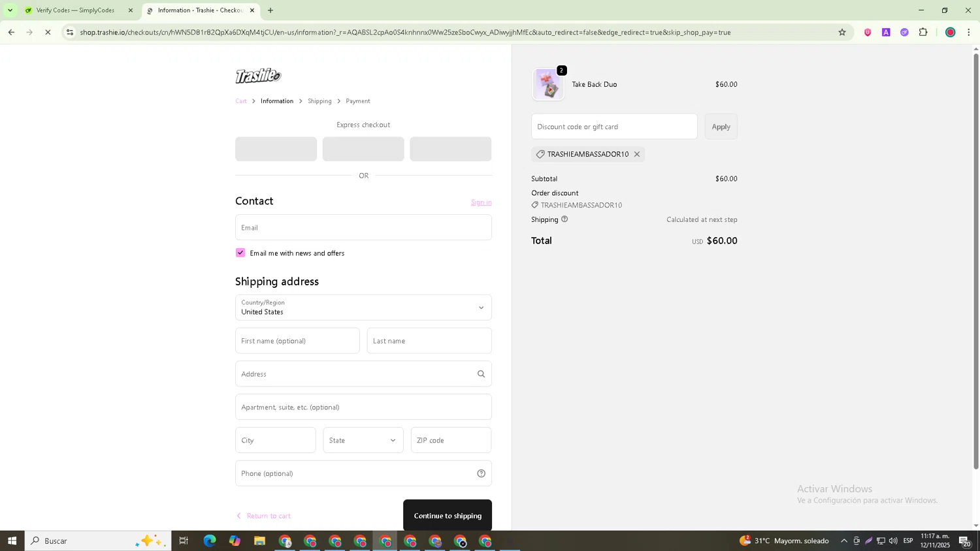Click the ESP language indicator
The width and height of the screenshot is (980, 551).
908,541
